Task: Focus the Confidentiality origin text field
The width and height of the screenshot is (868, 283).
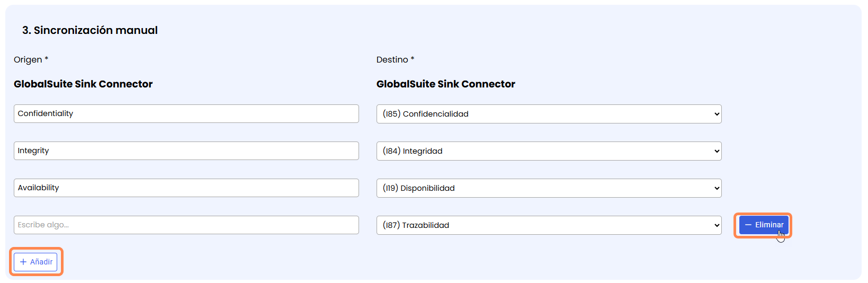Action: [x=186, y=113]
